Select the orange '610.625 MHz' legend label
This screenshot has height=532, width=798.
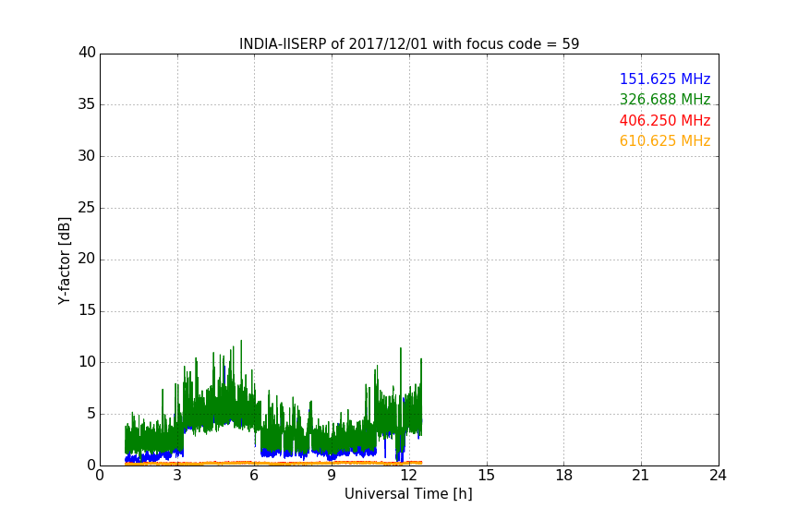pyautogui.click(x=665, y=141)
